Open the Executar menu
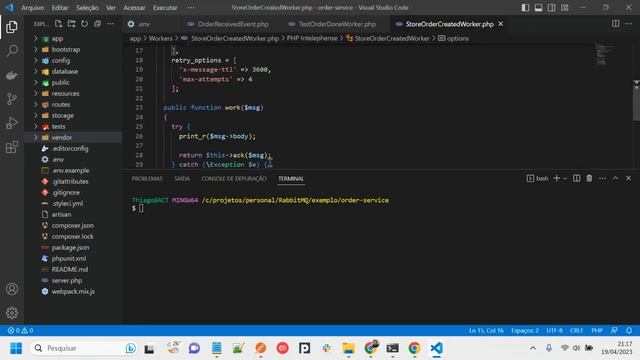Viewport: 640px width, 360px height. (165, 8)
